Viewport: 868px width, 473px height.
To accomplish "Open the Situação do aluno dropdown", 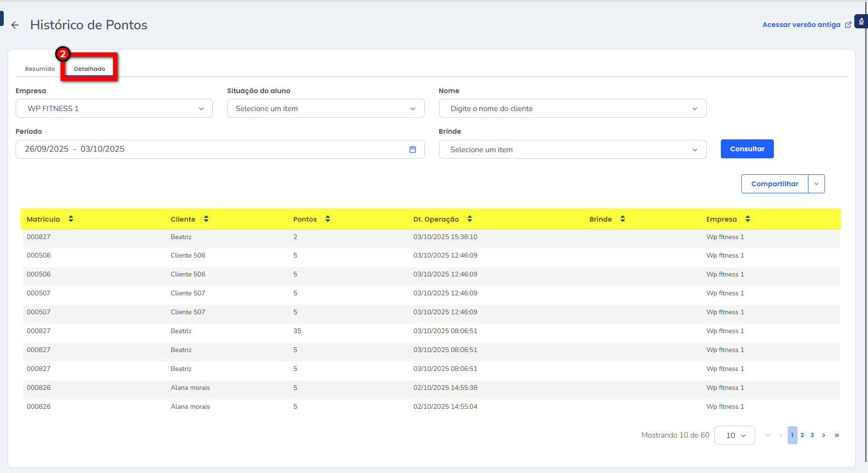I will [325, 109].
